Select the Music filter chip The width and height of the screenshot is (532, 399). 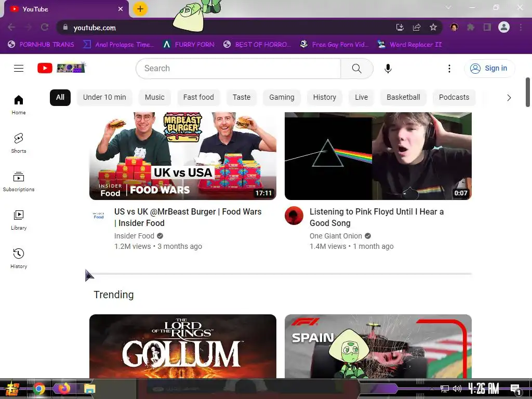coord(155,97)
